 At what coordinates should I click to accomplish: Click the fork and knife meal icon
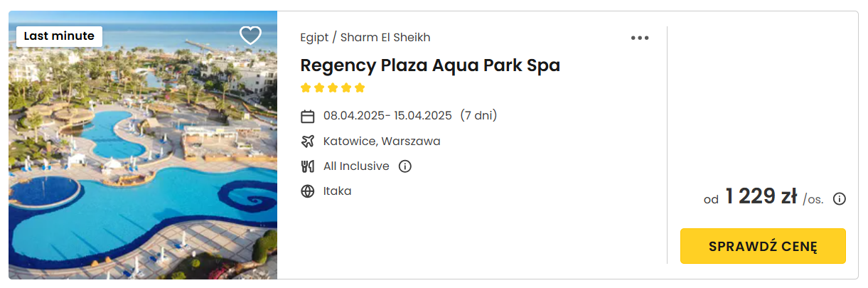click(308, 166)
